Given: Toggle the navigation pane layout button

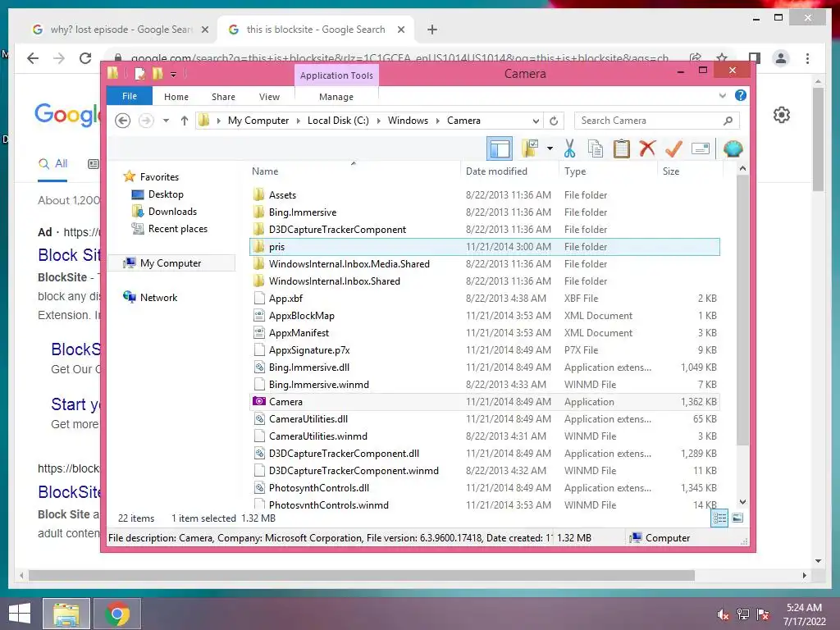Looking at the screenshot, I should coord(500,148).
